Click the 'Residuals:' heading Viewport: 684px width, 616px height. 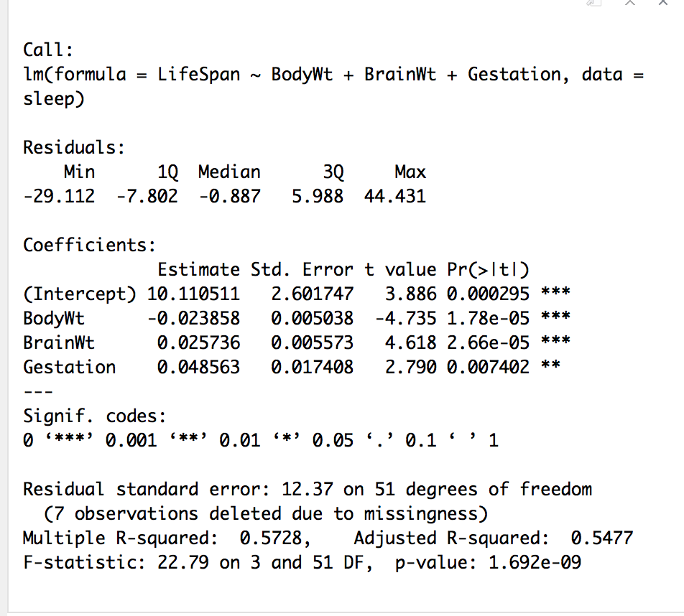[74, 148]
